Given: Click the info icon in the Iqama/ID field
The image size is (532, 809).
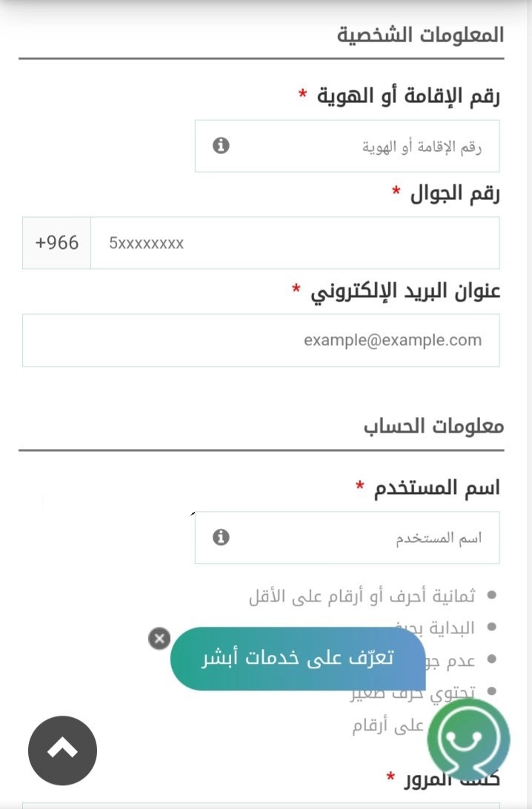Looking at the screenshot, I should 221,145.
